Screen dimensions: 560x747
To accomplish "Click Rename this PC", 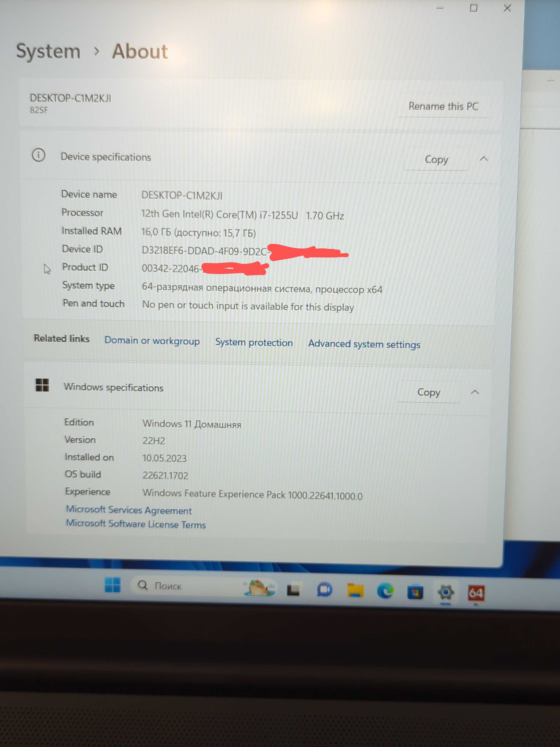I will [x=444, y=106].
